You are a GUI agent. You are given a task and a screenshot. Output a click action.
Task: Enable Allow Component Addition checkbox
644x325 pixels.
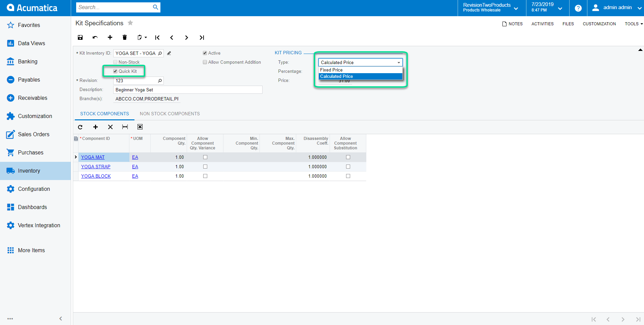[x=205, y=62]
